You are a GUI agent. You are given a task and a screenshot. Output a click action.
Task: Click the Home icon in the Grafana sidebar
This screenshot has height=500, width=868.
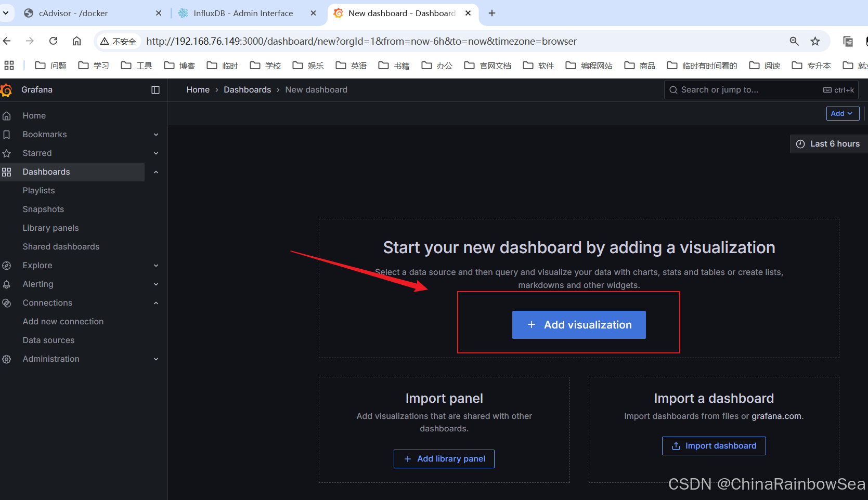tap(7, 116)
